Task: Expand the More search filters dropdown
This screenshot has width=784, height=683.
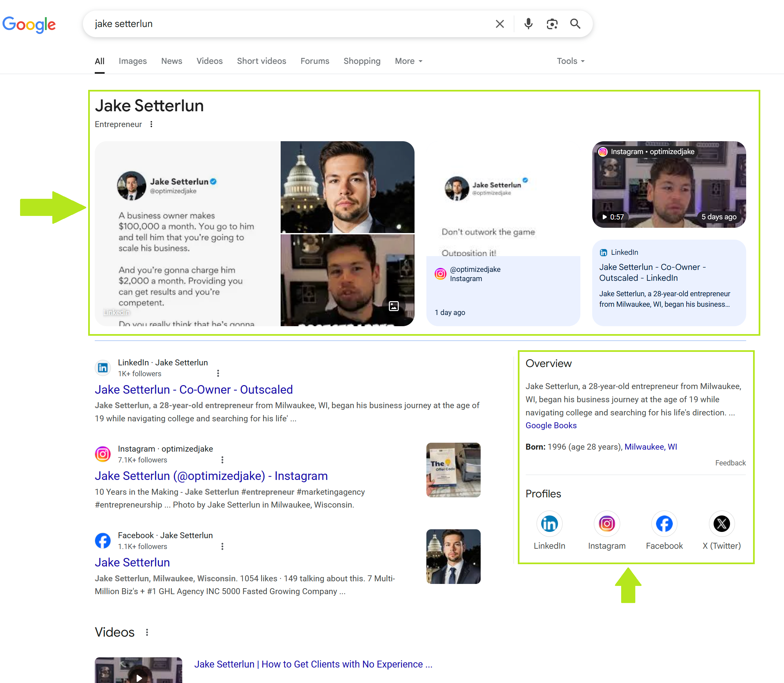Action: click(408, 61)
